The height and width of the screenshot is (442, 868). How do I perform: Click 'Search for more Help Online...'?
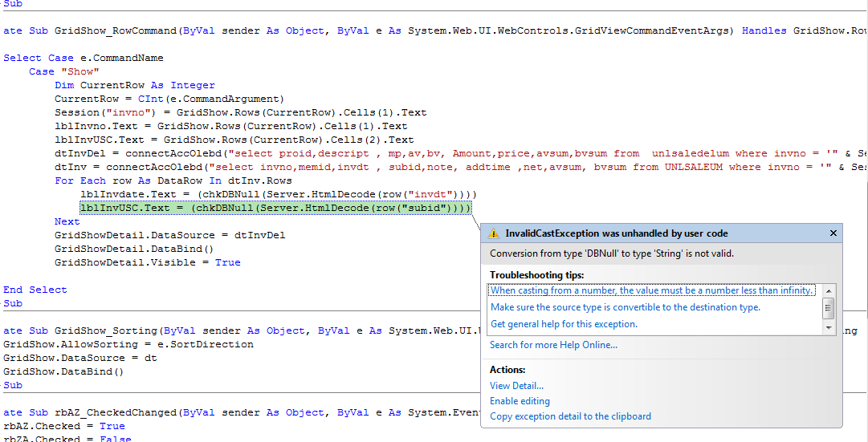point(553,345)
